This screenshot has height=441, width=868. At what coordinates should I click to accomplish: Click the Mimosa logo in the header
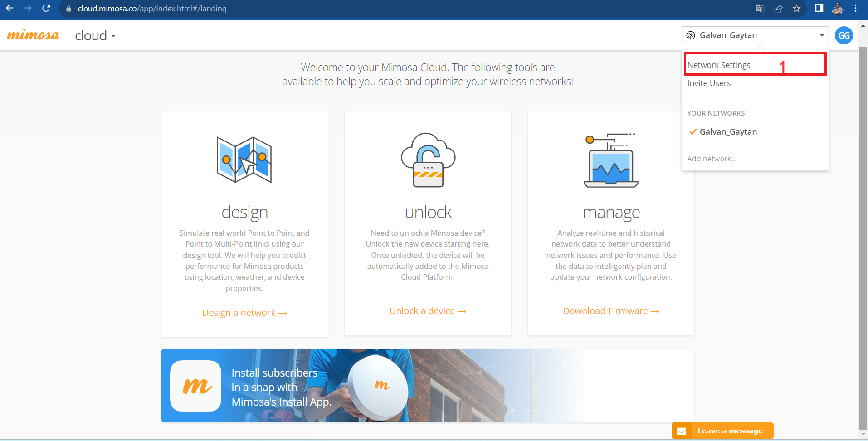point(33,35)
